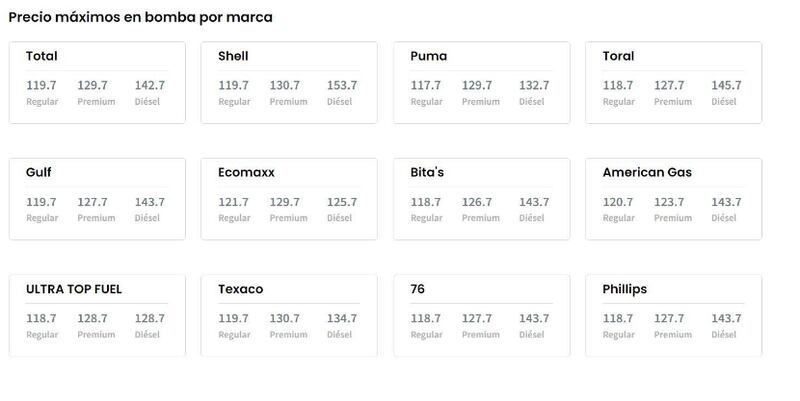This screenshot has height=401, width=800.
Task: Open the ULTRA TOP FUEL card
Action: coord(97,315)
